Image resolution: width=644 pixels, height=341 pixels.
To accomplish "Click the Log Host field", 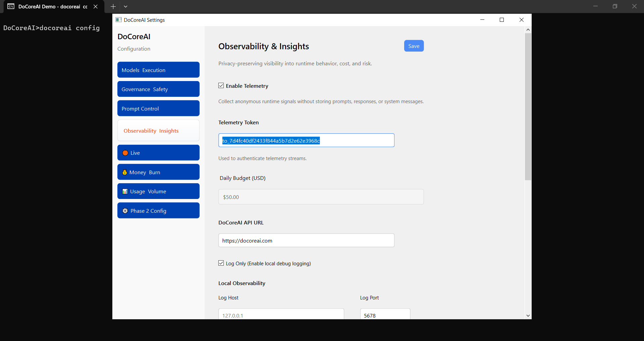I will (281, 314).
